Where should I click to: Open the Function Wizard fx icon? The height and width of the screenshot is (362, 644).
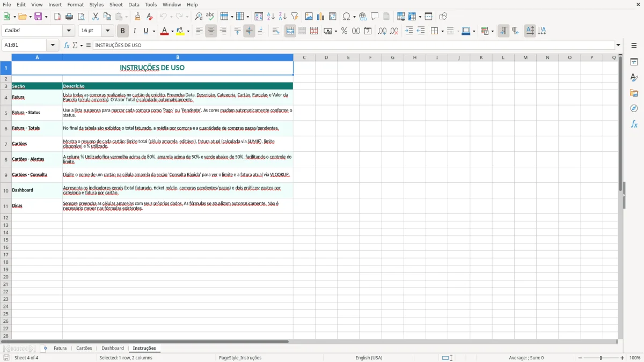pyautogui.click(x=67, y=45)
